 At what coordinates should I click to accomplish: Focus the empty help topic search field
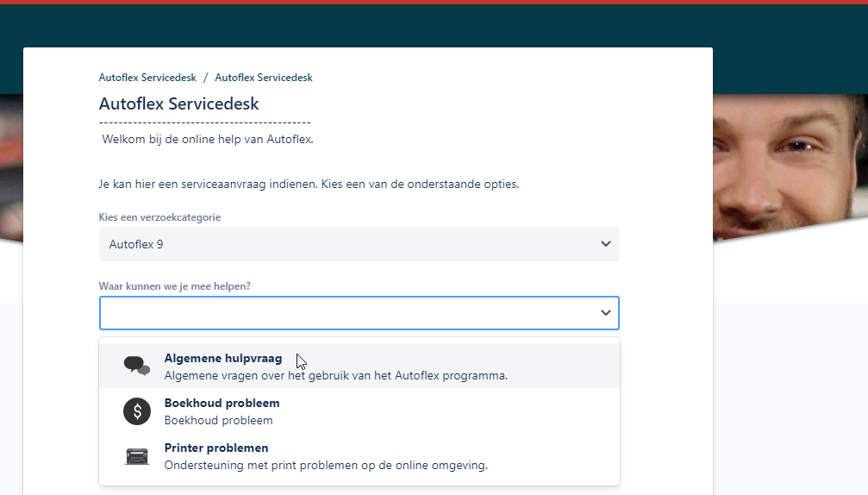[345, 313]
